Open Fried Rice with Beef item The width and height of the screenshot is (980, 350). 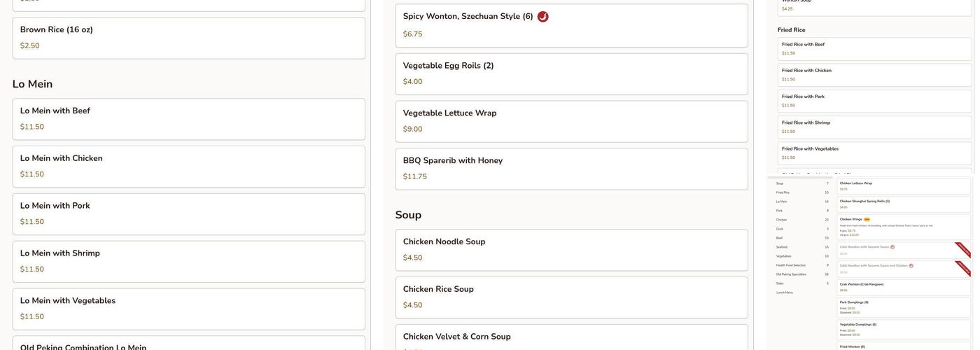coord(874,49)
